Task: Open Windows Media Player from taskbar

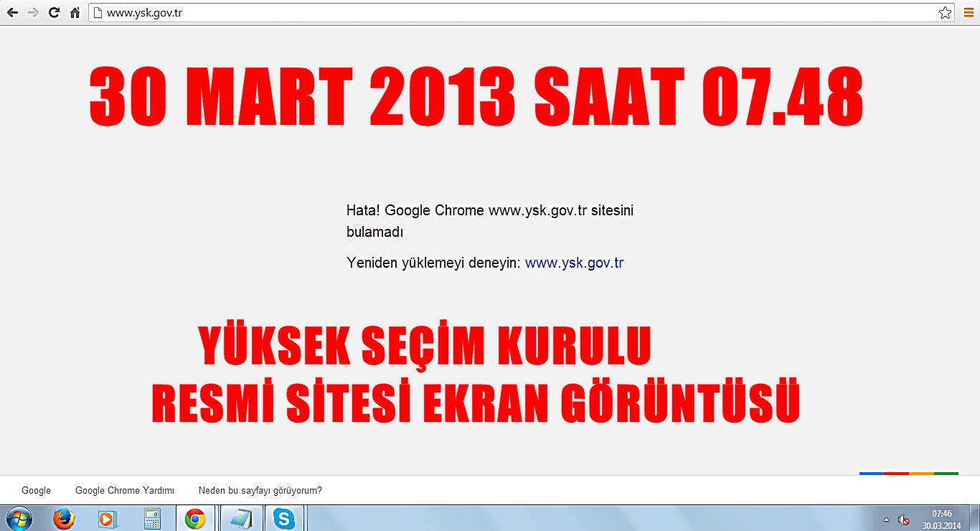Action: 107,518
